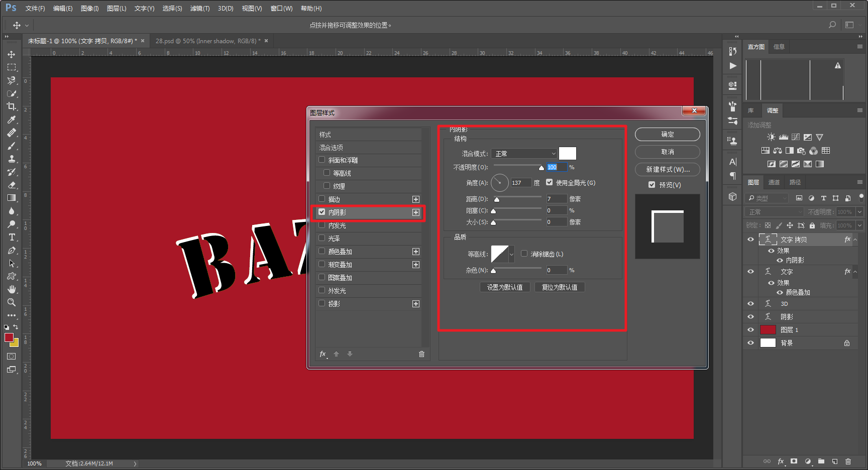Switch to the 通道 panel tab
The height and width of the screenshot is (470, 868).
click(774, 182)
